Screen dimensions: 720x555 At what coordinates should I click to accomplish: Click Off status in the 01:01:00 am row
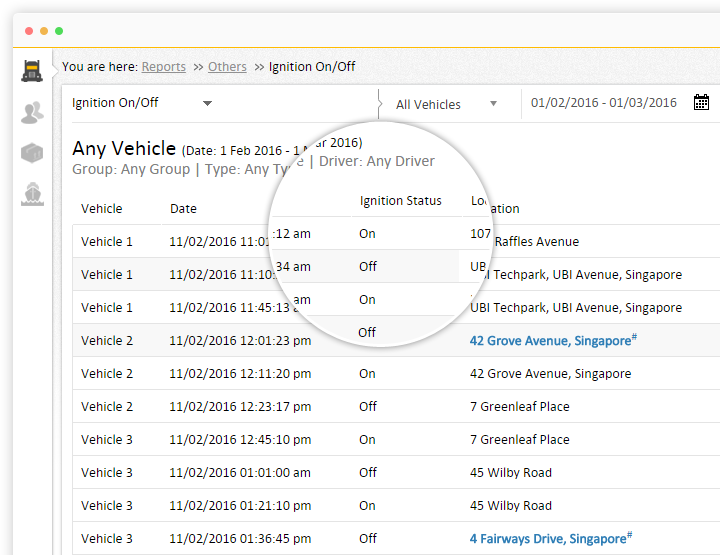(368, 472)
